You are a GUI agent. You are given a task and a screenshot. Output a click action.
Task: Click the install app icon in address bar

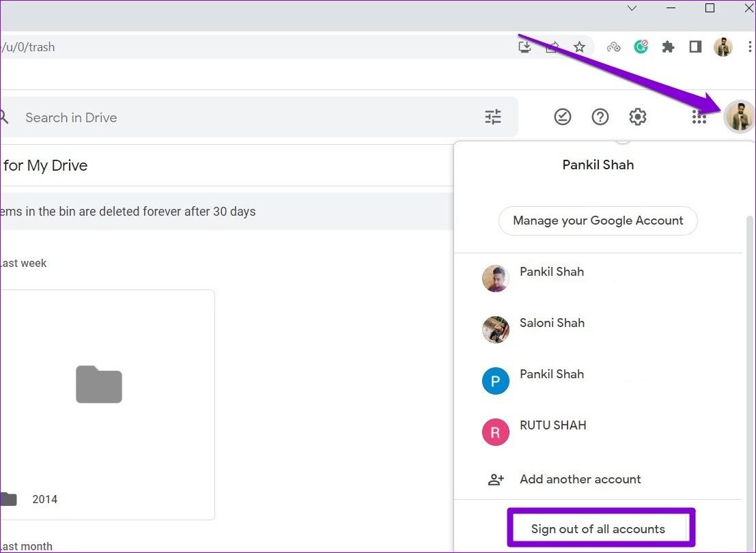click(524, 47)
